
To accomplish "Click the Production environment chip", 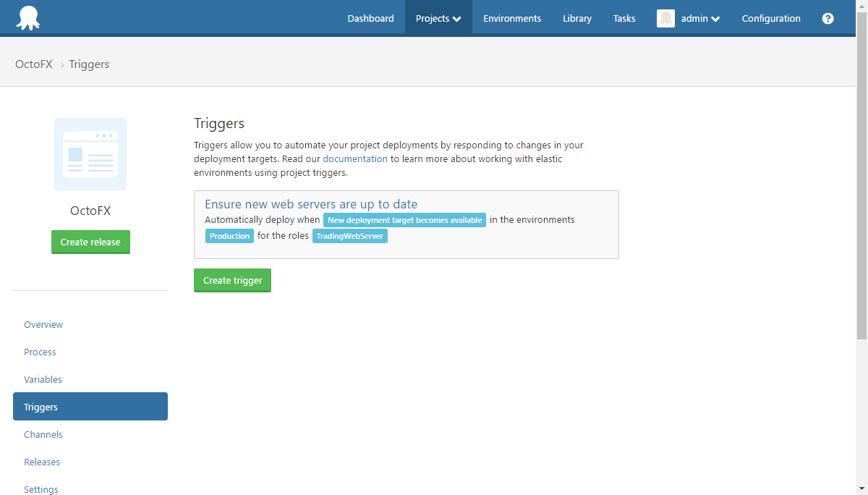I will click(229, 235).
